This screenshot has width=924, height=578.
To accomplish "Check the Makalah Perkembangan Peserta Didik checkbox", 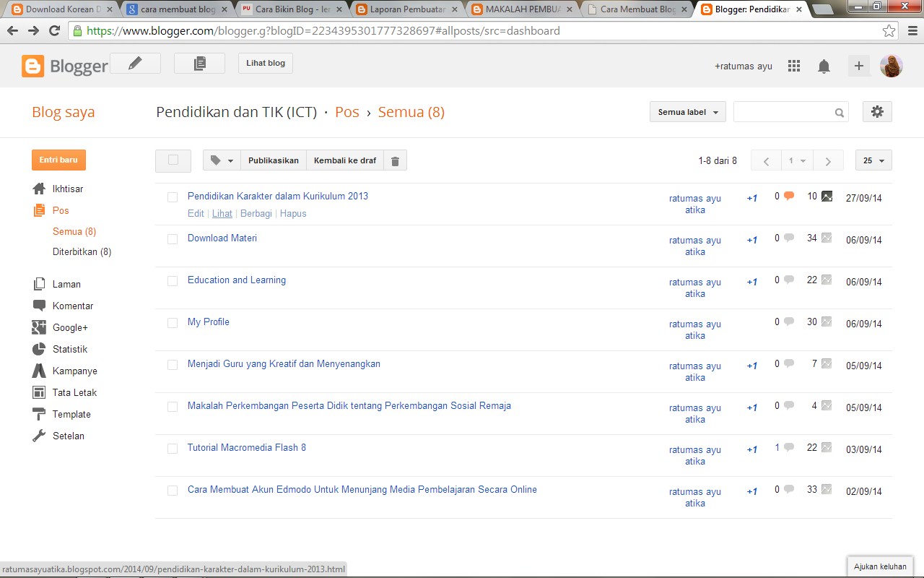I will [x=173, y=407].
